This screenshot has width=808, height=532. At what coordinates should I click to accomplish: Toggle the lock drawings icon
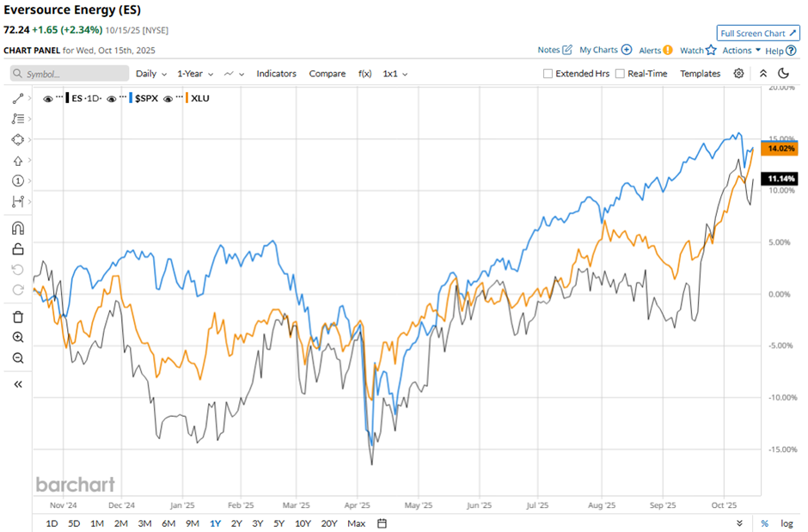tap(17, 249)
